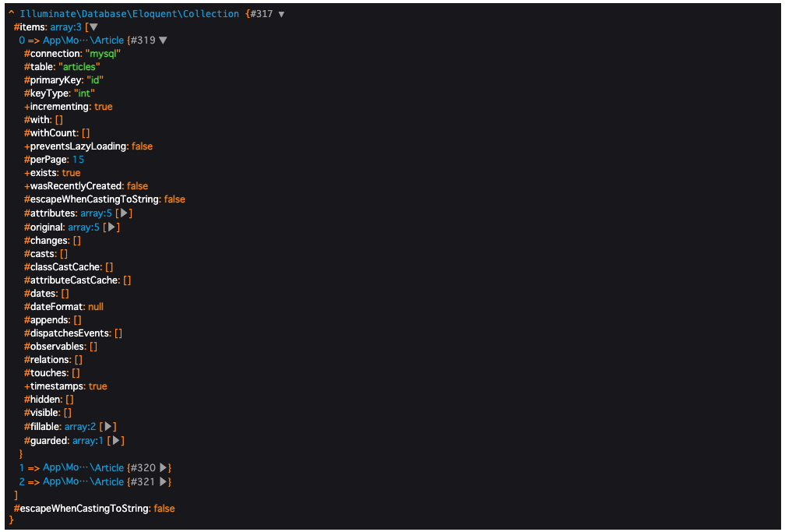Select the #connection "mysql" value
The height and width of the screenshot is (532, 785).
click(103, 54)
